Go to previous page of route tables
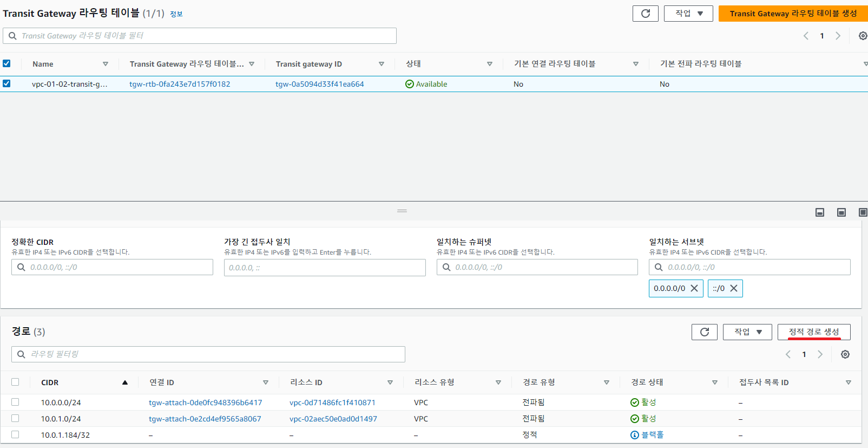 (x=806, y=36)
